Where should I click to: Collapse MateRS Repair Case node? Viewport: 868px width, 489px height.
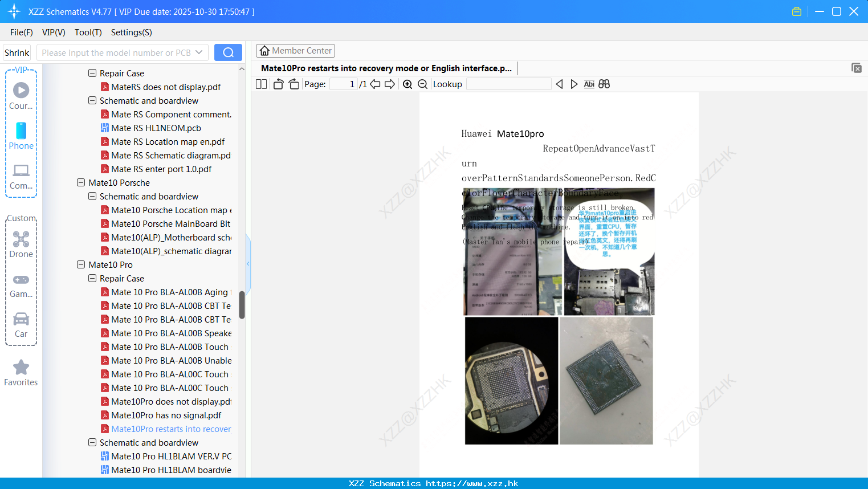92,73
